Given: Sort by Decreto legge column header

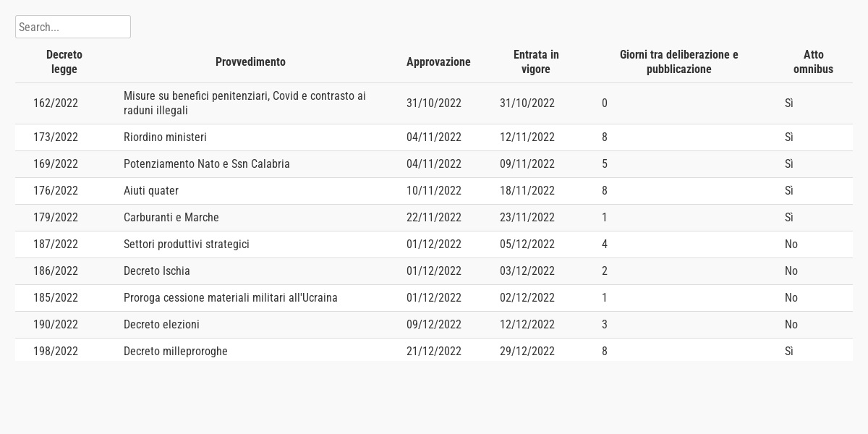Looking at the screenshot, I should (64, 62).
